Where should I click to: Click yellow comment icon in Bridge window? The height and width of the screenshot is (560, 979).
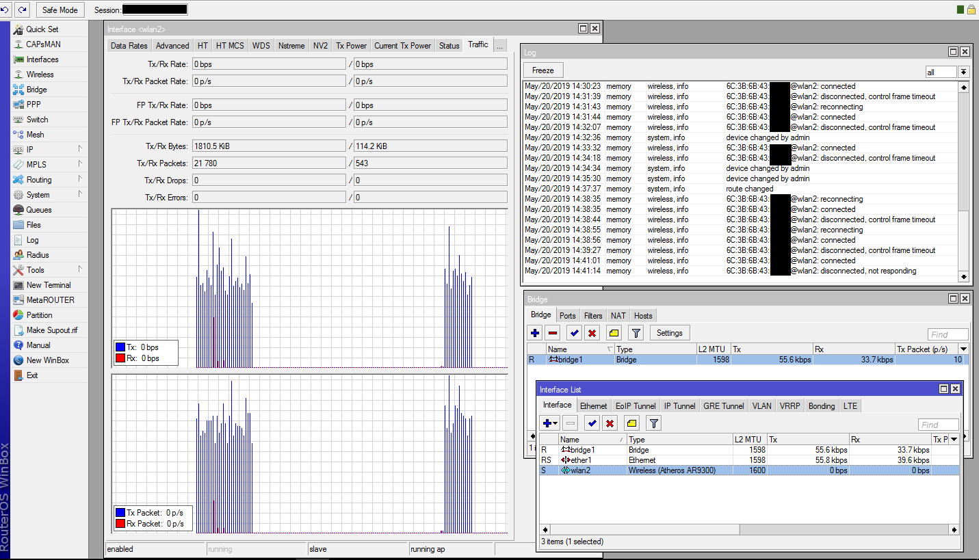[614, 333]
